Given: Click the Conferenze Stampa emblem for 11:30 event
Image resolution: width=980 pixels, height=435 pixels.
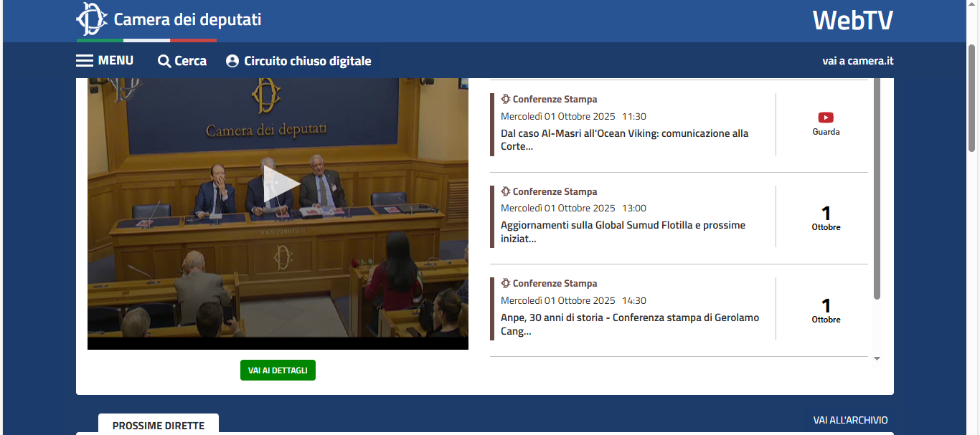Looking at the screenshot, I should point(506,100).
